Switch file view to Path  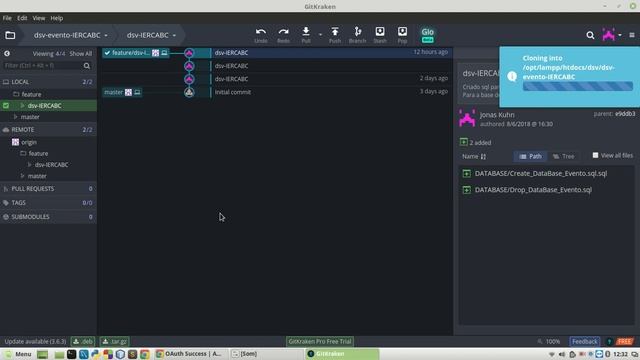pos(530,156)
